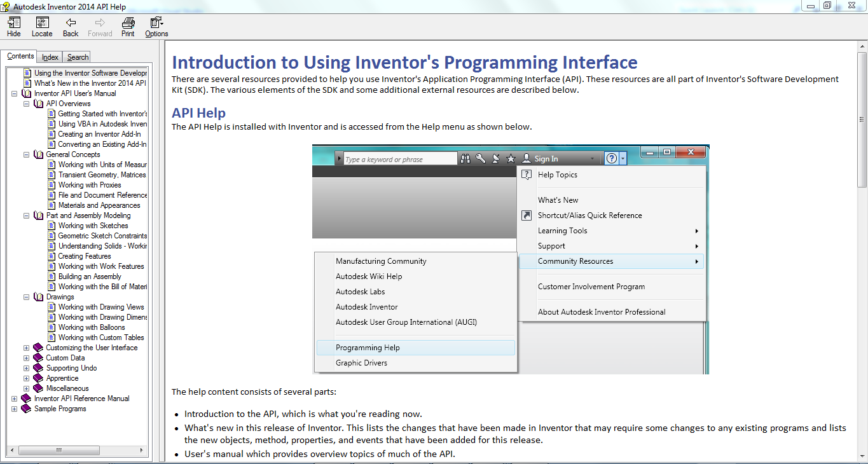Image resolution: width=868 pixels, height=464 pixels.
Task: Go Back using the toolbar arrow
Action: pos(71,23)
